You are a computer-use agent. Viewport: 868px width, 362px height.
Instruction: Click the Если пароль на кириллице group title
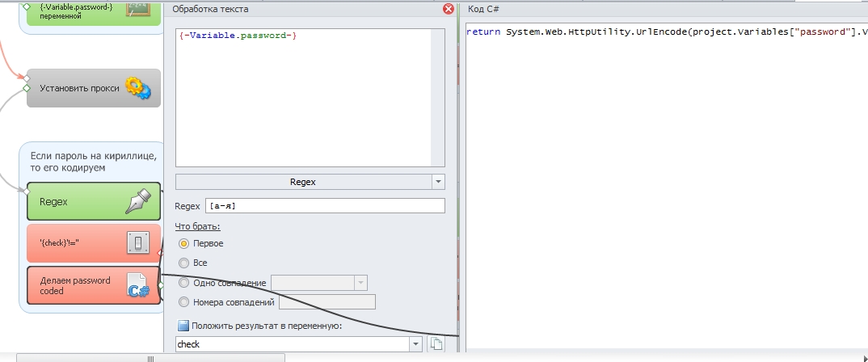[x=95, y=162]
